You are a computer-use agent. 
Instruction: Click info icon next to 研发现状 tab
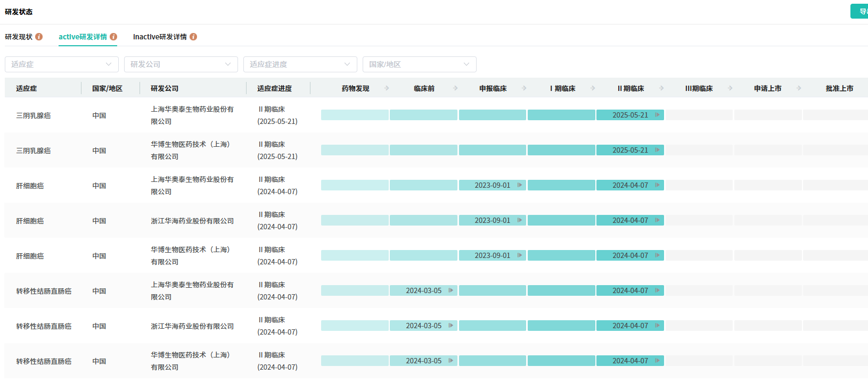point(39,37)
